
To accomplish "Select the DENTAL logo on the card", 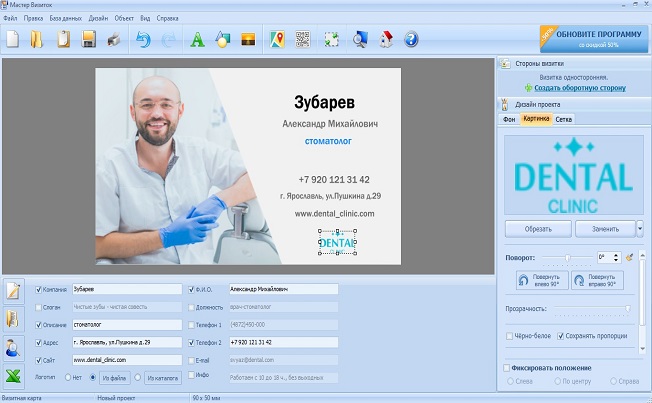I will click(337, 242).
